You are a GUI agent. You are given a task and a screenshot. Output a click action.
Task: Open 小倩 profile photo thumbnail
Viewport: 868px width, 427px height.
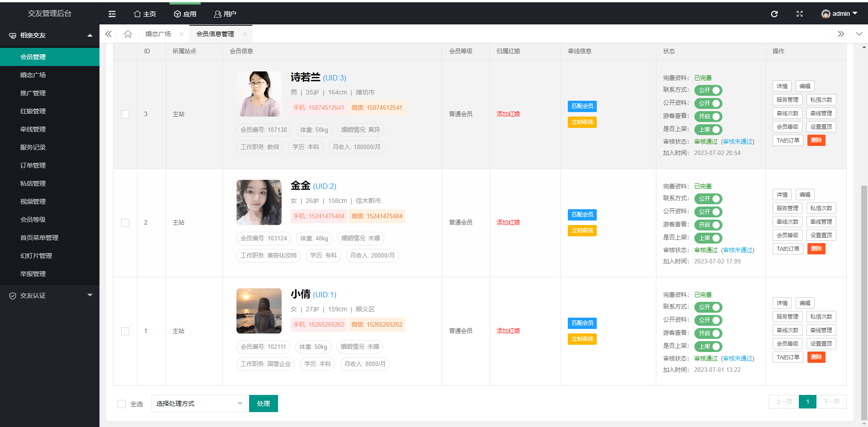[259, 311]
